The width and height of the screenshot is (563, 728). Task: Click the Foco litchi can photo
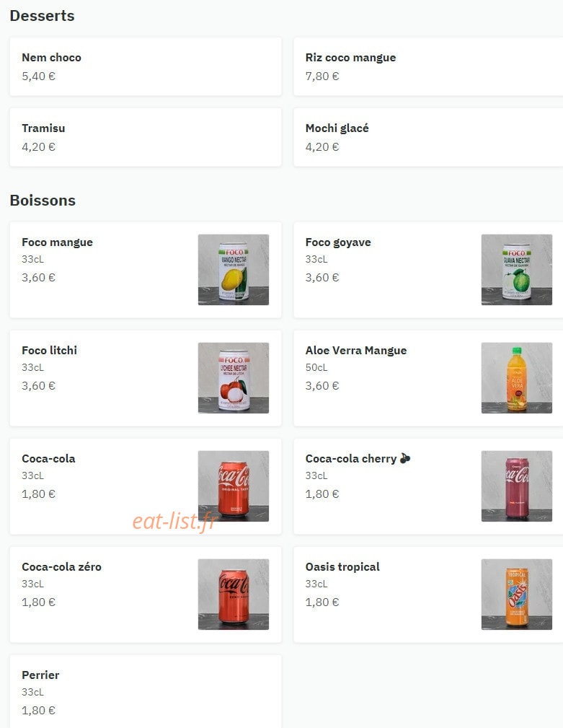(x=234, y=378)
